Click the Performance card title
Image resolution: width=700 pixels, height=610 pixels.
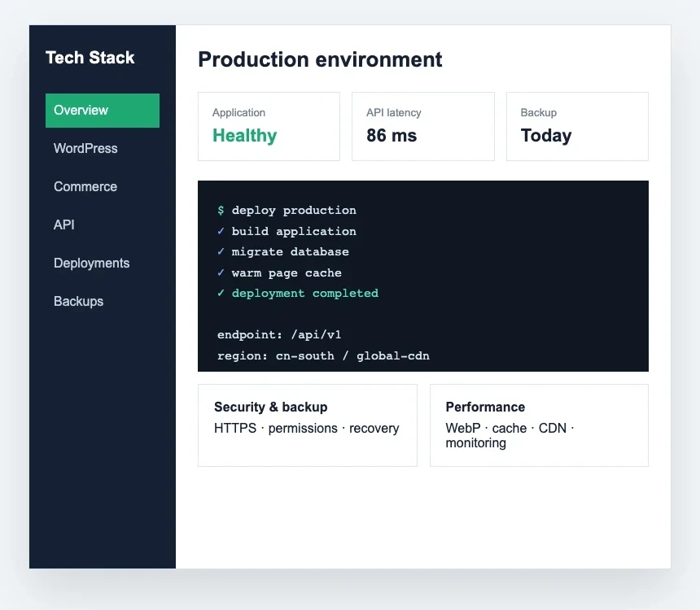485,407
